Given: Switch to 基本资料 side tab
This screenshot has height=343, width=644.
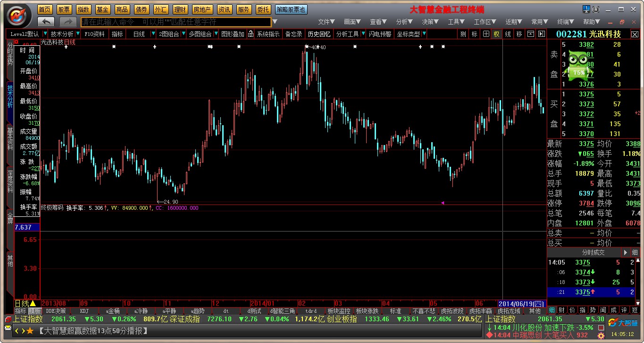Looking at the screenshot, I should pos(10,139).
